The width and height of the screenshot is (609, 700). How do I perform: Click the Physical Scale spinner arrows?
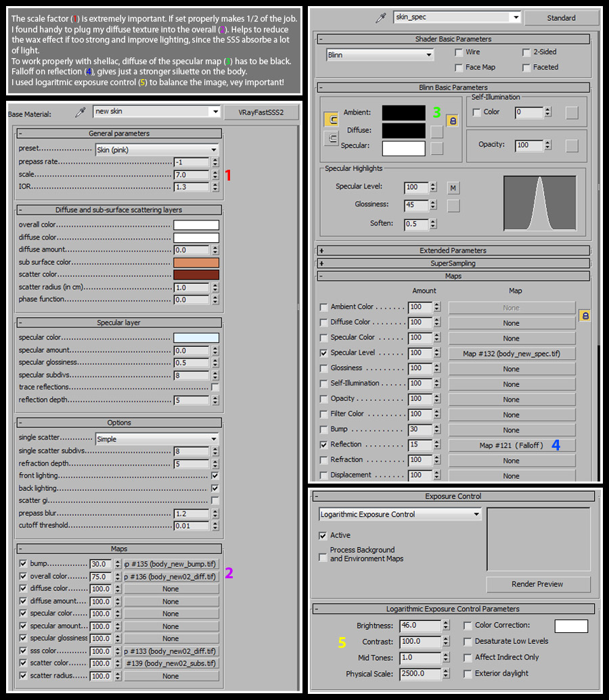coord(446,674)
